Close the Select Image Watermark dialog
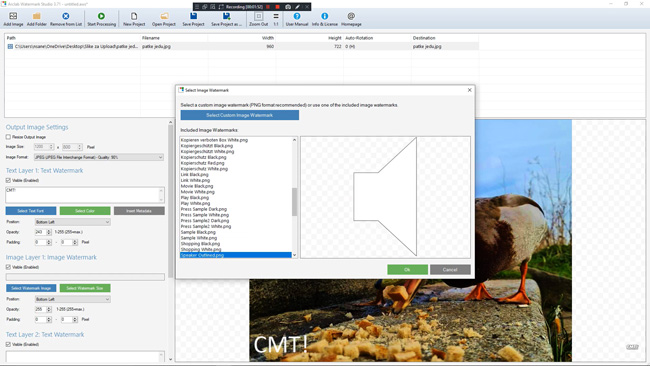 (x=469, y=90)
